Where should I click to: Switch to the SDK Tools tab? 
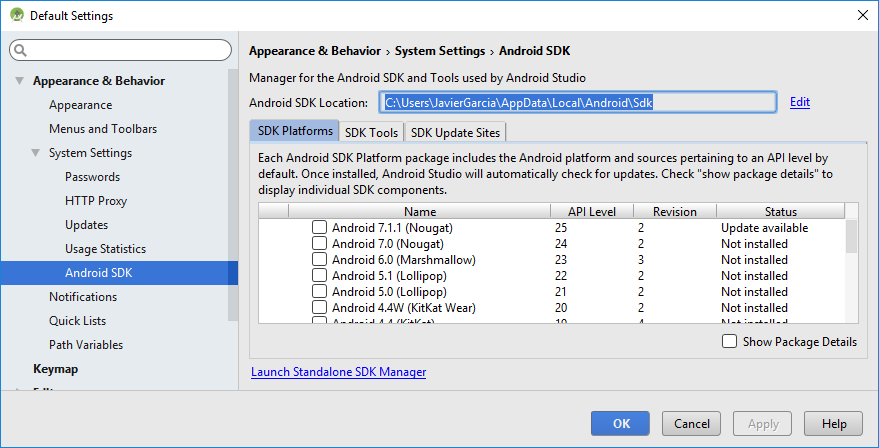[x=371, y=132]
